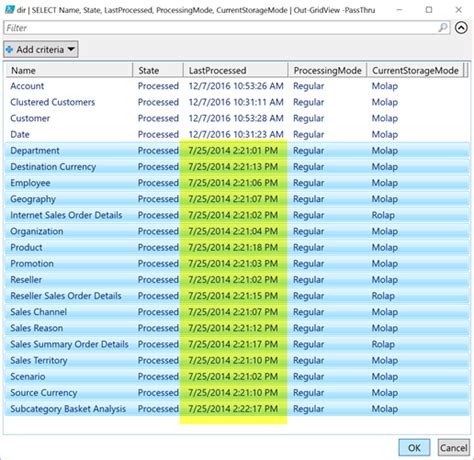The height and width of the screenshot is (460, 474).
Task: Select the Department row
Action: tap(237, 151)
